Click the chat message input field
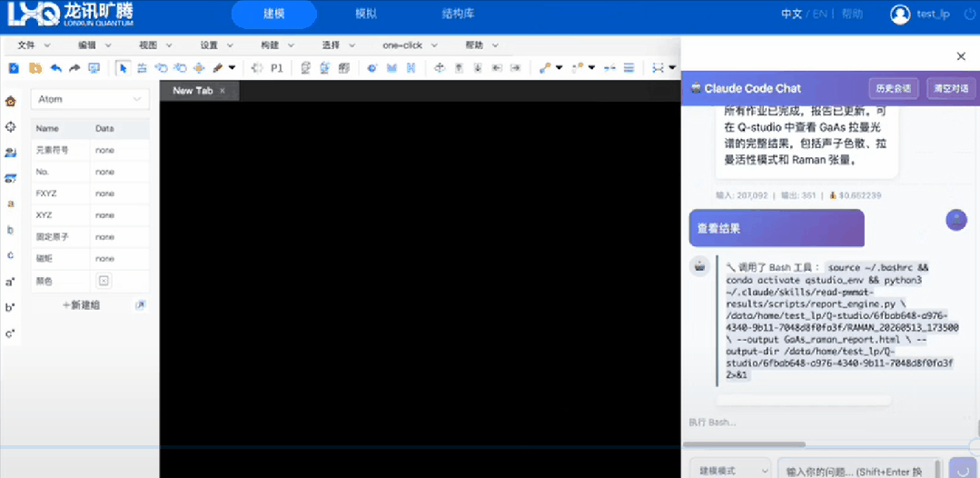The image size is (980, 478). [x=859, y=471]
